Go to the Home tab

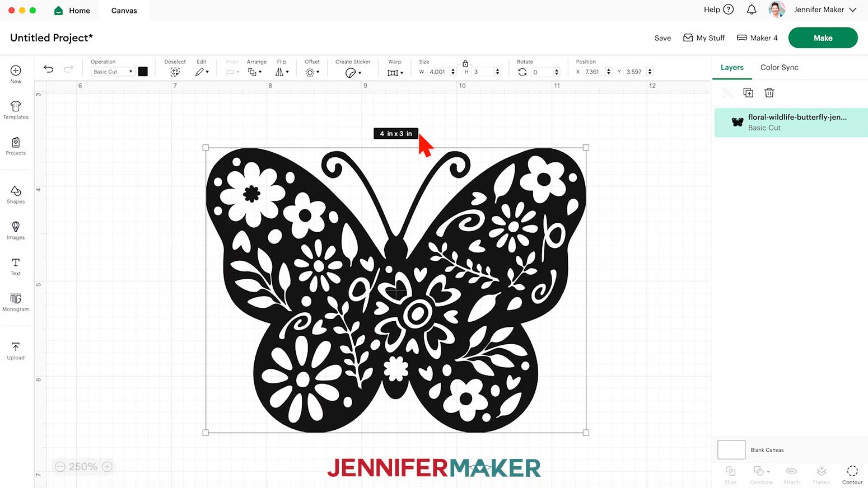(72, 11)
